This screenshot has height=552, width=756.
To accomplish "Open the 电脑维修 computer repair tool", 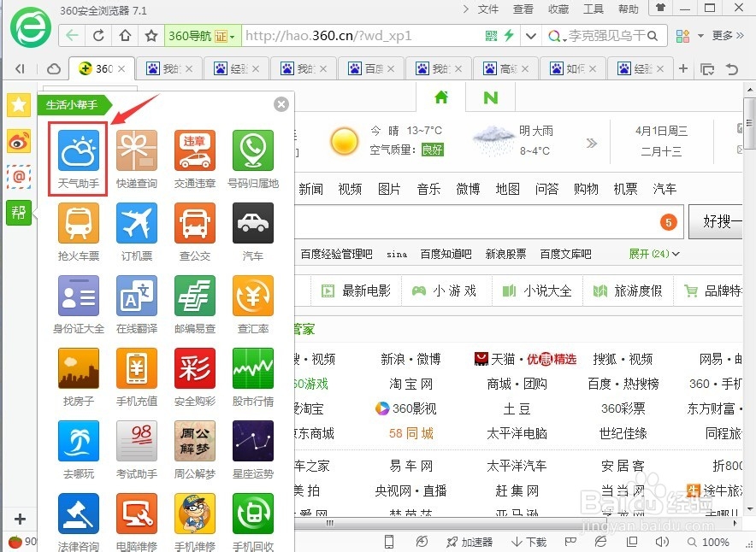I will click(137, 522).
